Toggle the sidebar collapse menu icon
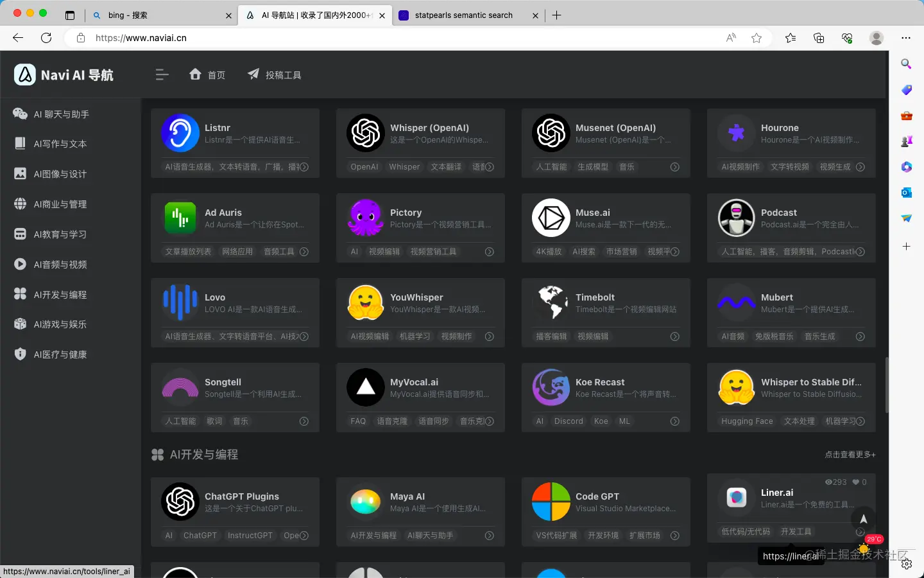924x578 pixels. click(162, 75)
